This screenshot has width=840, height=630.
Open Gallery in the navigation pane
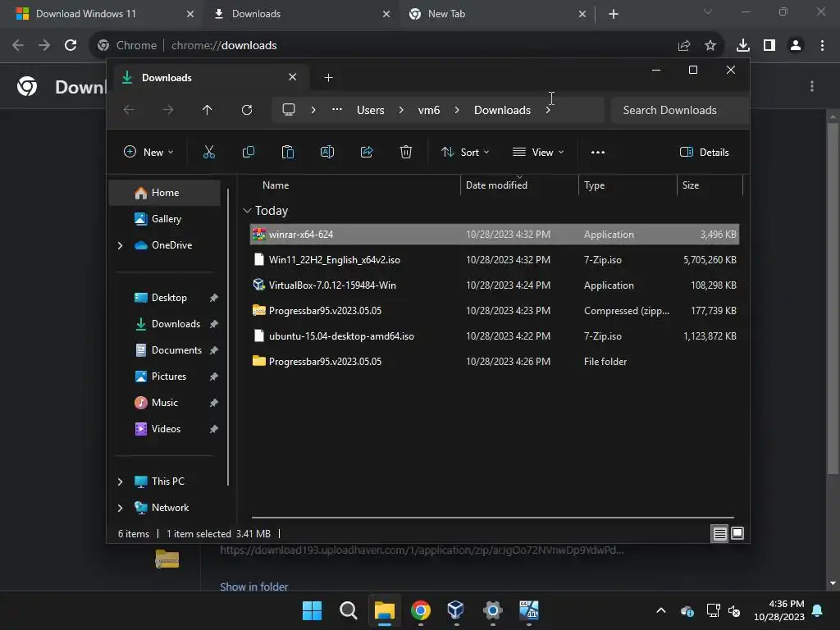166,218
